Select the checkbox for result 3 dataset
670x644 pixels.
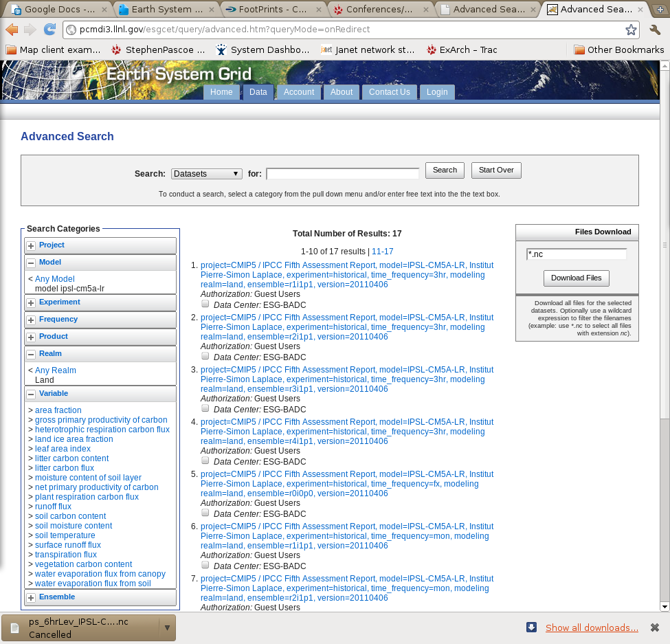point(205,408)
